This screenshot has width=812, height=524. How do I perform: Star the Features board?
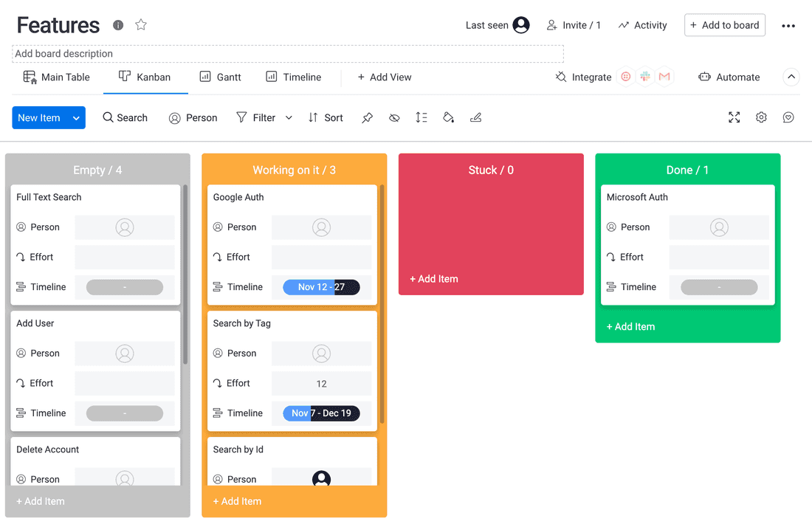(x=140, y=24)
